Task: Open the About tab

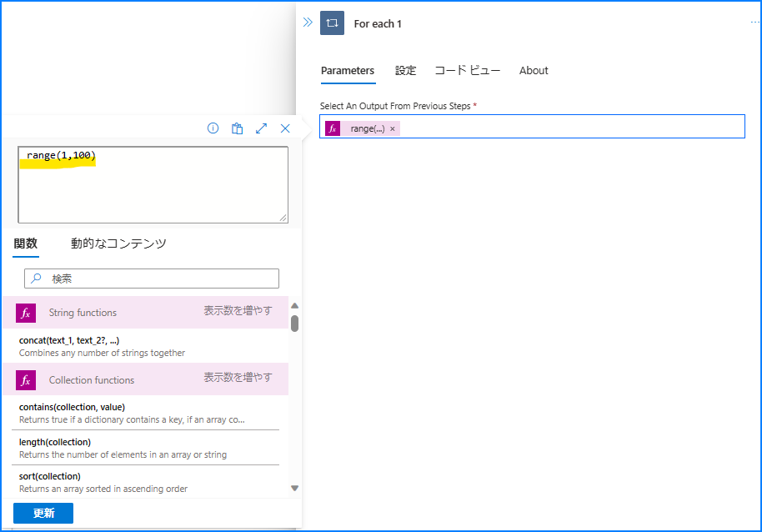Action: coord(534,70)
